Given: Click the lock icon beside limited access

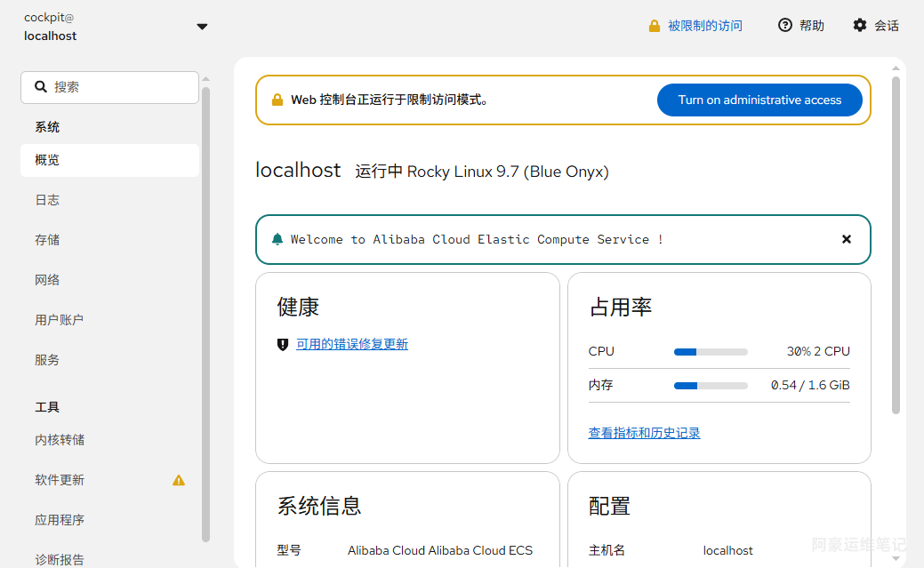Looking at the screenshot, I should coord(655,26).
